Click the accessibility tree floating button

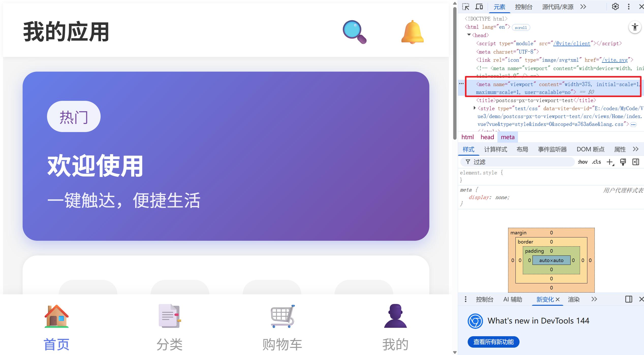tap(635, 27)
